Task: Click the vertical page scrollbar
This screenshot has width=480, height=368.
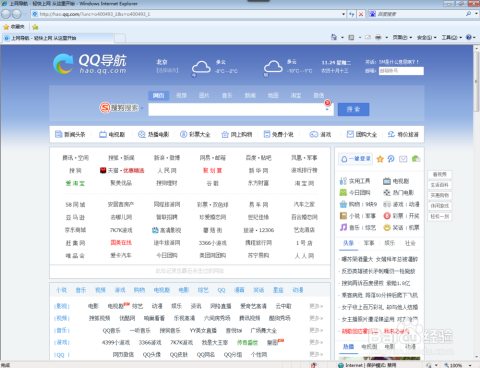Action: [476, 202]
